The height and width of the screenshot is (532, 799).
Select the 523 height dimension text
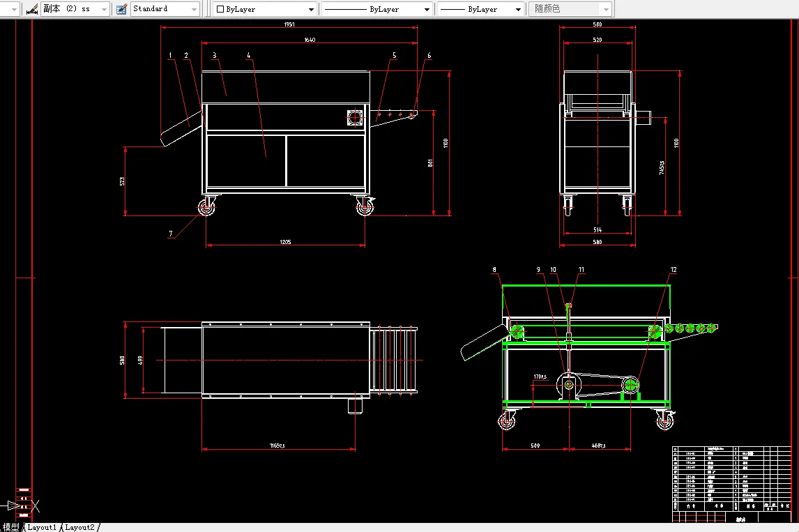(122, 181)
